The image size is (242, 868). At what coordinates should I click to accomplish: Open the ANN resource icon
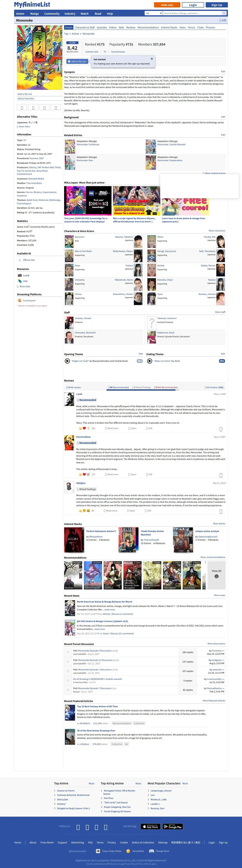tap(20, 281)
